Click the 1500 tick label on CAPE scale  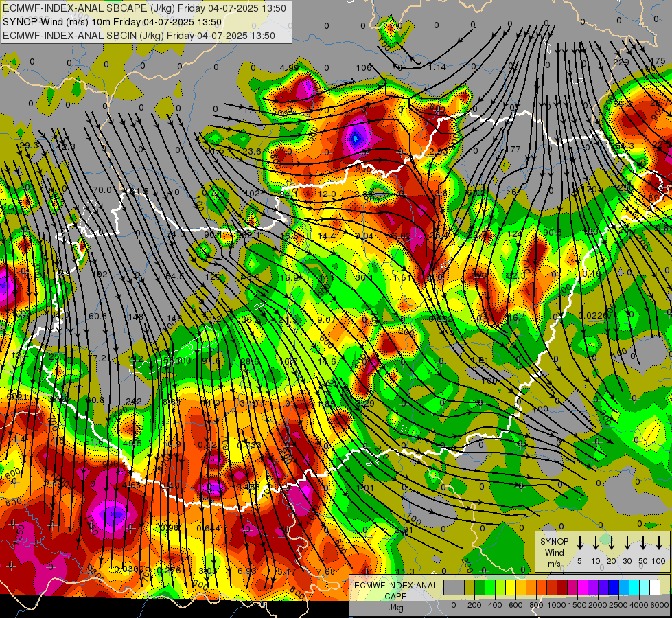point(577,605)
